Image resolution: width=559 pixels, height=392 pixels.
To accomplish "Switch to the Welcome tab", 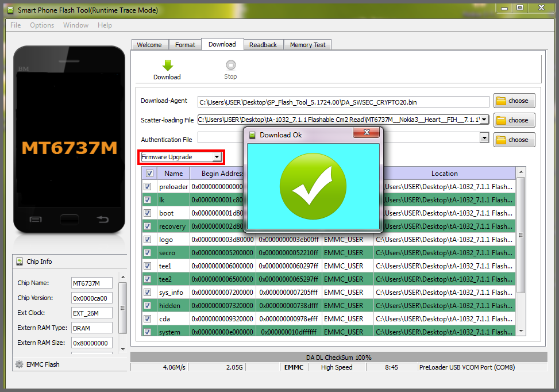I will point(149,45).
